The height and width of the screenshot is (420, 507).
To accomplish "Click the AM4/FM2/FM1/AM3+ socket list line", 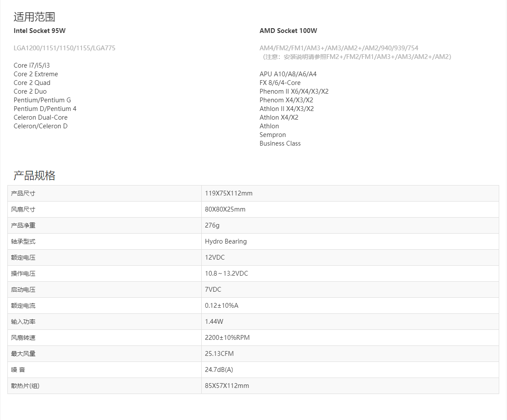I will tap(339, 48).
